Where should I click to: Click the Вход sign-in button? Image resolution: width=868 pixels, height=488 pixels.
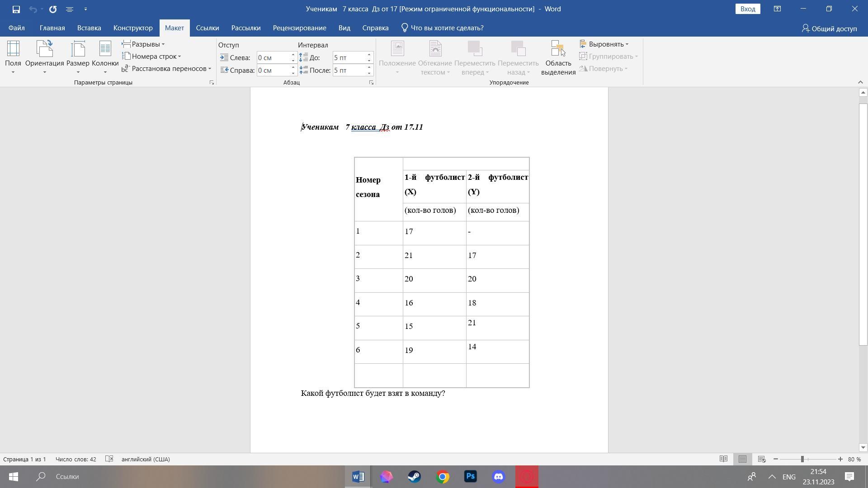(747, 9)
